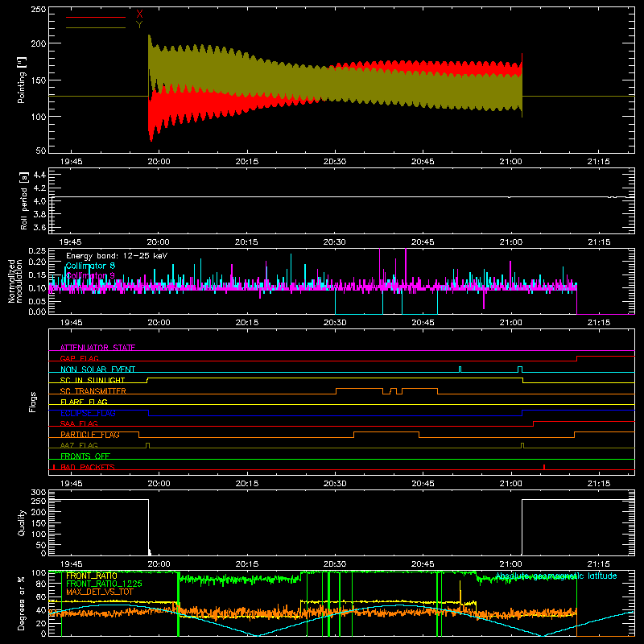Click the 200 tick on Pointing axis

coord(39,43)
